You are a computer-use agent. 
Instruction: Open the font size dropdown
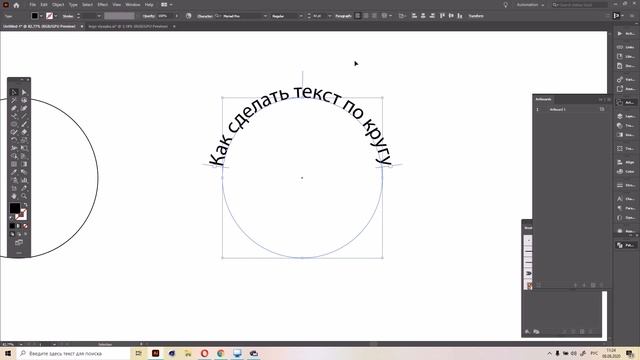[x=329, y=16]
